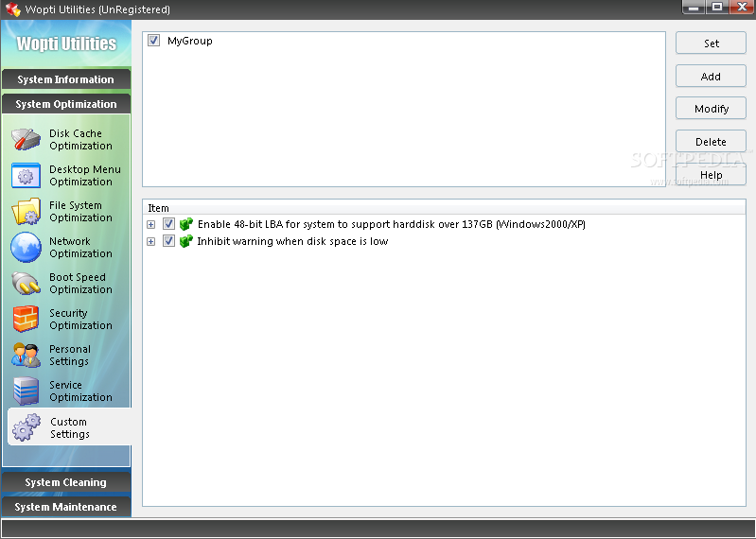This screenshot has height=539, width=756.
Task: Expand the Enable 48-bit LBA tree item
Action: click(x=151, y=224)
